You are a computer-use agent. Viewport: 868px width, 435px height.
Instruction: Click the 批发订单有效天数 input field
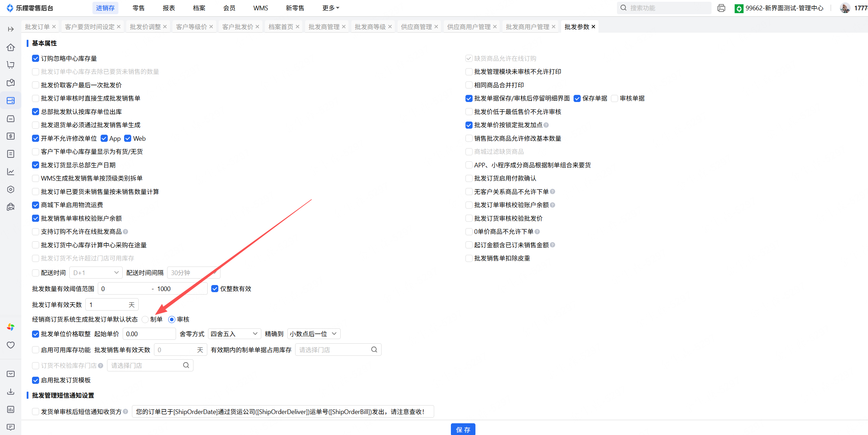pos(107,305)
